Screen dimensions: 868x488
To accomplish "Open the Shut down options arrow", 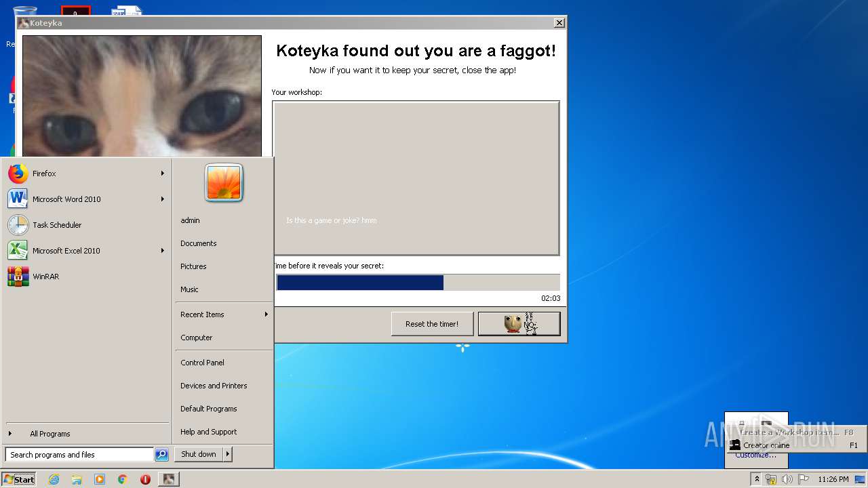I will pyautogui.click(x=227, y=454).
